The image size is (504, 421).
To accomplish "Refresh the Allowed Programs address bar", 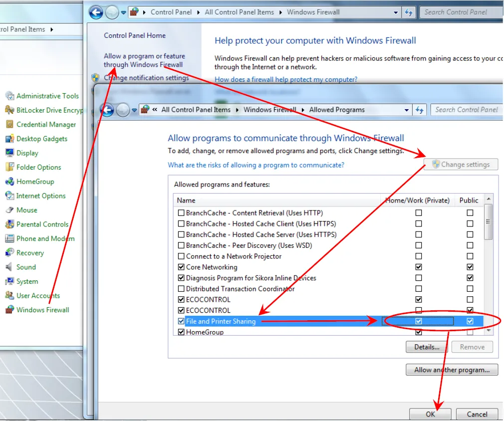I will (420, 110).
